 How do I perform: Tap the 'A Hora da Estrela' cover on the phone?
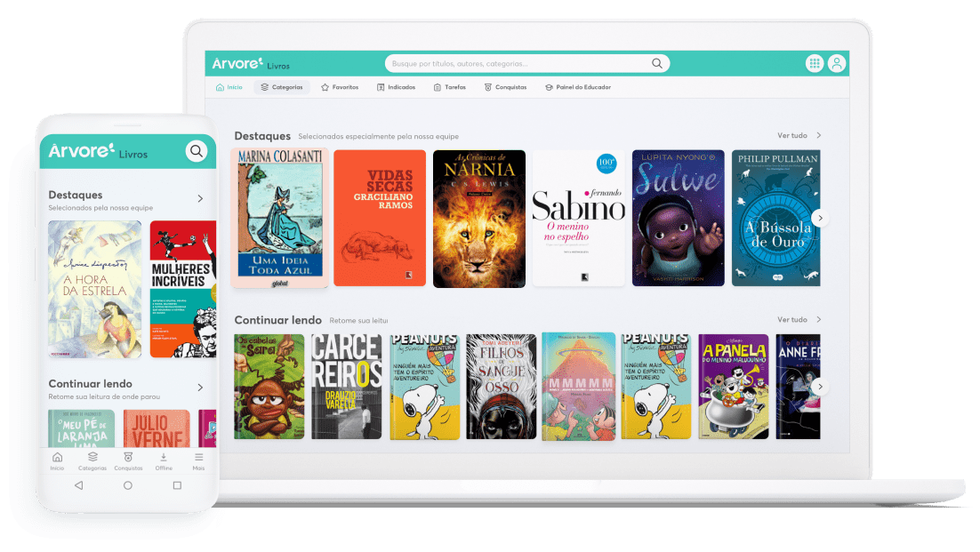pyautogui.click(x=95, y=289)
